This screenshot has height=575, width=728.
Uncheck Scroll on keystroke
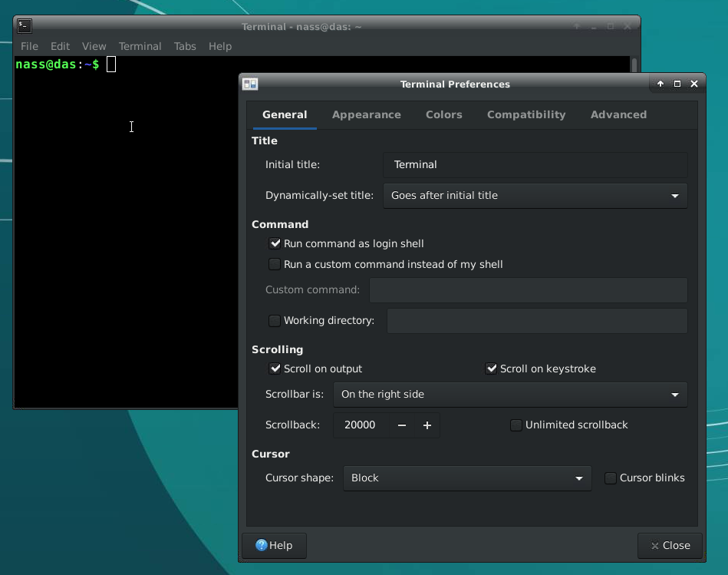[491, 368]
